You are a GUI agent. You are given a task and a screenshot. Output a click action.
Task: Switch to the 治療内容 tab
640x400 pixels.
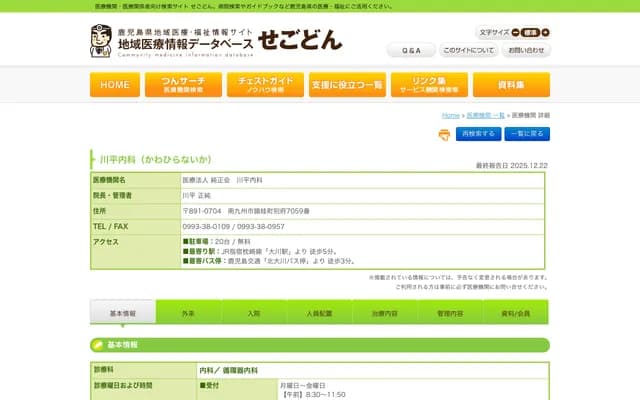tap(384, 313)
